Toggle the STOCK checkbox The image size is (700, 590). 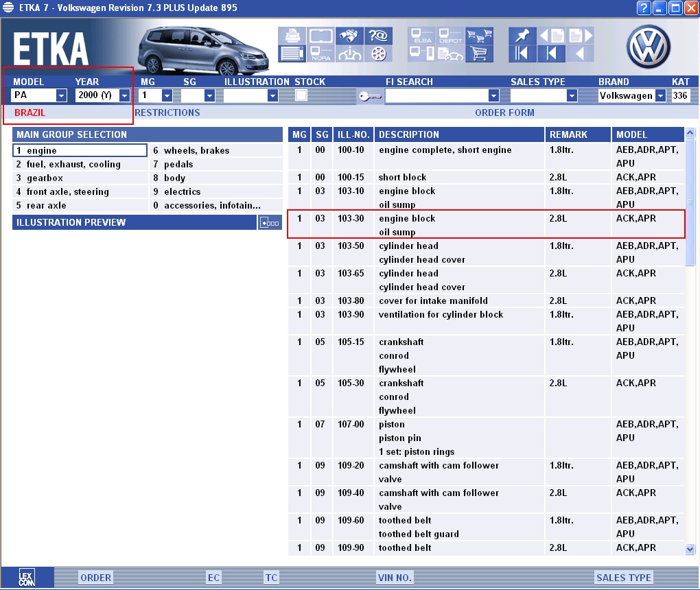point(301,95)
